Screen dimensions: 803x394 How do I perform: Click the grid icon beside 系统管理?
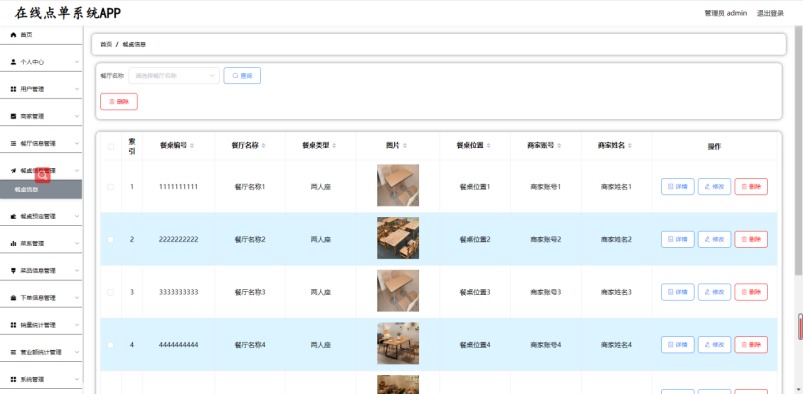click(13, 379)
